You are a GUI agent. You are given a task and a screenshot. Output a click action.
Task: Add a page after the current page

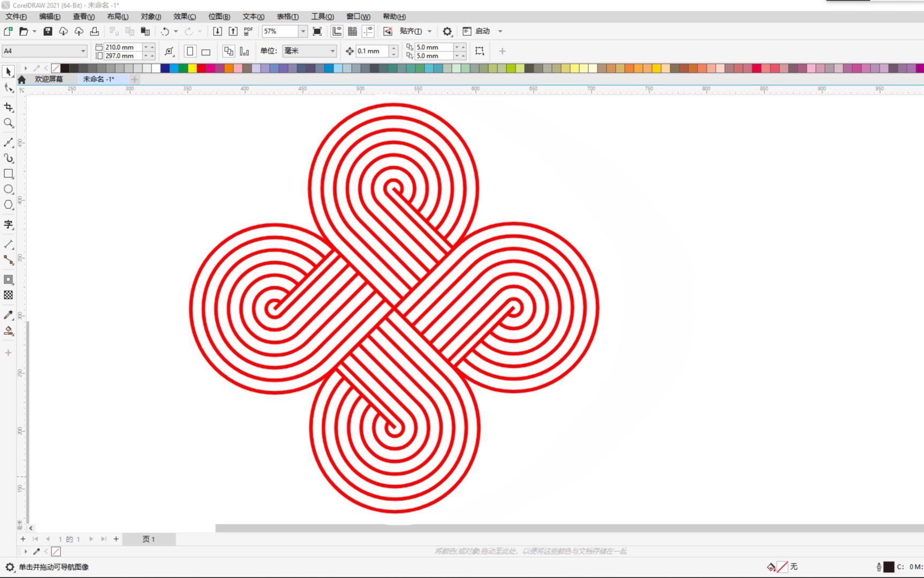coord(116,539)
